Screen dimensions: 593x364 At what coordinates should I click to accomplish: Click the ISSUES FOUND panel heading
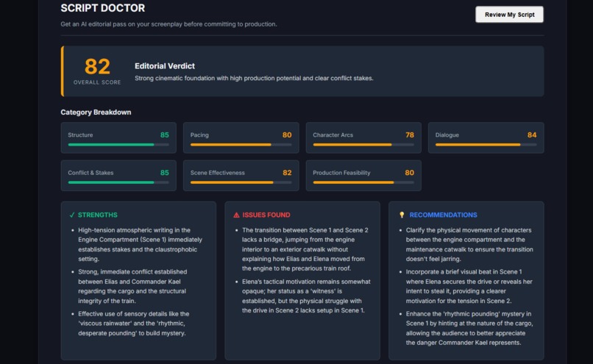[x=266, y=215]
